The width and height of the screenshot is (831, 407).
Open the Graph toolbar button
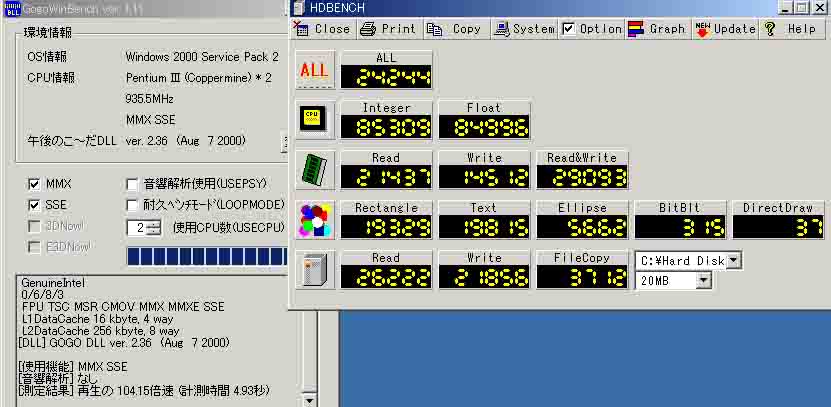pyautogui.click(x=658, y=29)
